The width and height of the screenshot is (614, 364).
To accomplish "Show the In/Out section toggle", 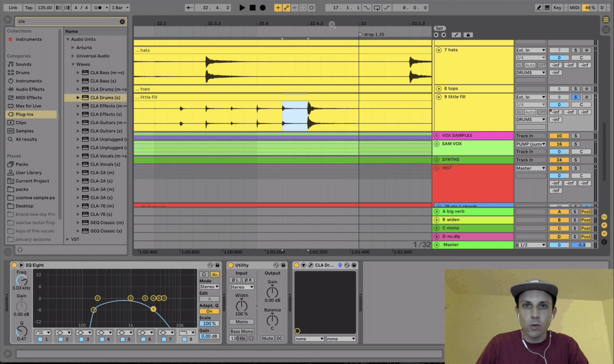I will 604,217.
